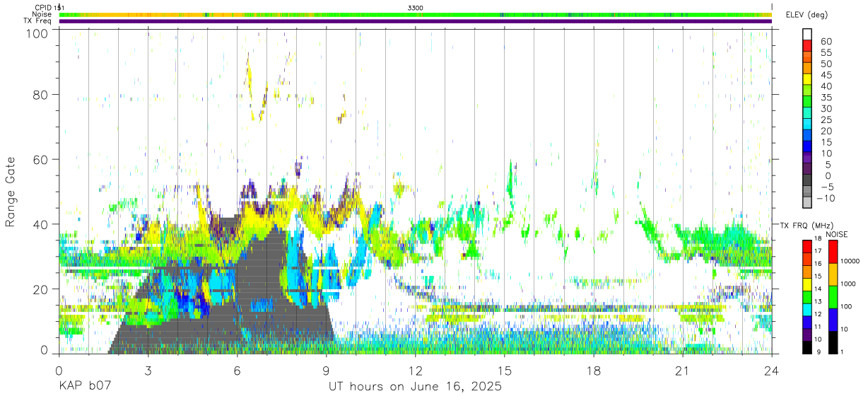Click the "ELEV (deg)" legend title

[x=807, y=15]
